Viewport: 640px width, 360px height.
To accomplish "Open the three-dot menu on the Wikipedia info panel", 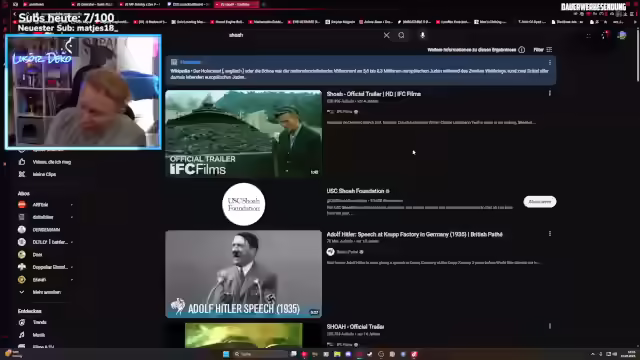I will pyautogui.click(x=550, y=62).
